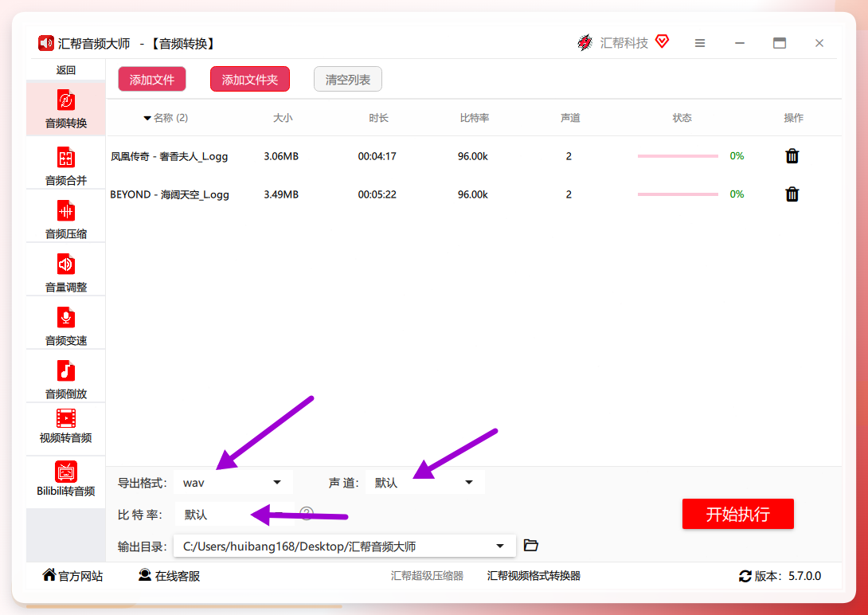Open the 音频压缩 audio compression tool
This screenshot has height=615, width=868.
[x=66, y=218]
